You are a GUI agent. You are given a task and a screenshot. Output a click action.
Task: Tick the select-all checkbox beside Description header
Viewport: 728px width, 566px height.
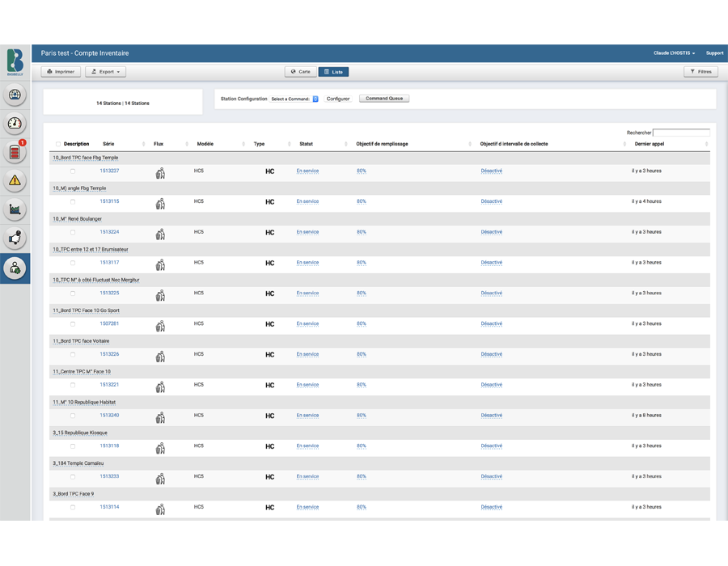click(x=58, y=144)
